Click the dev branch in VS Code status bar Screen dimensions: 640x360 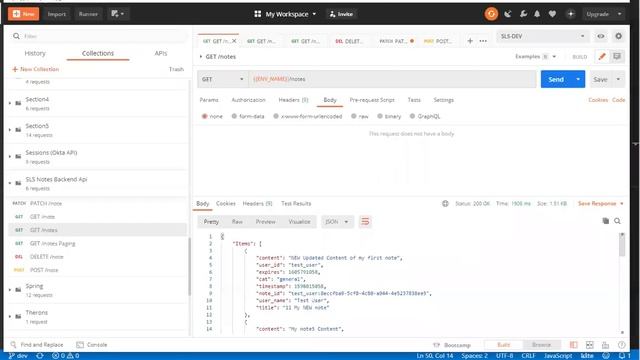pyautogui.click(x=18, y=356)
